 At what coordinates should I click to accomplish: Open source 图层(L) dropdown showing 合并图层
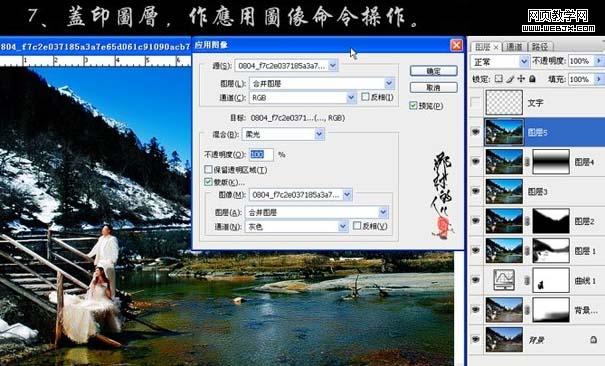point(389,83)
